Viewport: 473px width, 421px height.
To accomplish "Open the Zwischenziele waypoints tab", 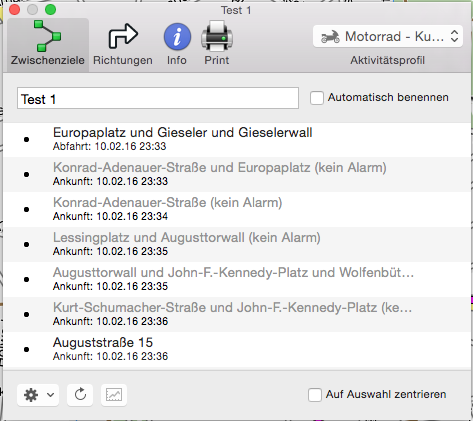I will pos(48,44).
